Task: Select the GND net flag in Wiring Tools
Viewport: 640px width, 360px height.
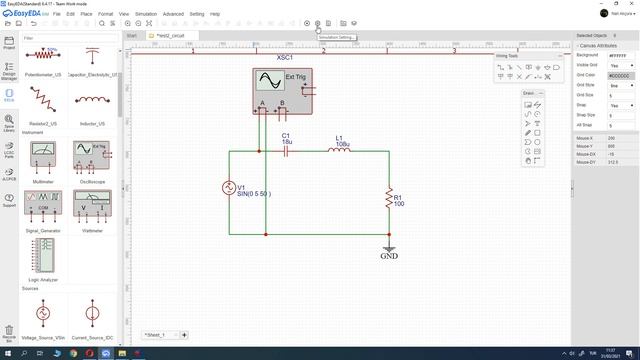Action: pyautogui.click(x=538, y=67)
